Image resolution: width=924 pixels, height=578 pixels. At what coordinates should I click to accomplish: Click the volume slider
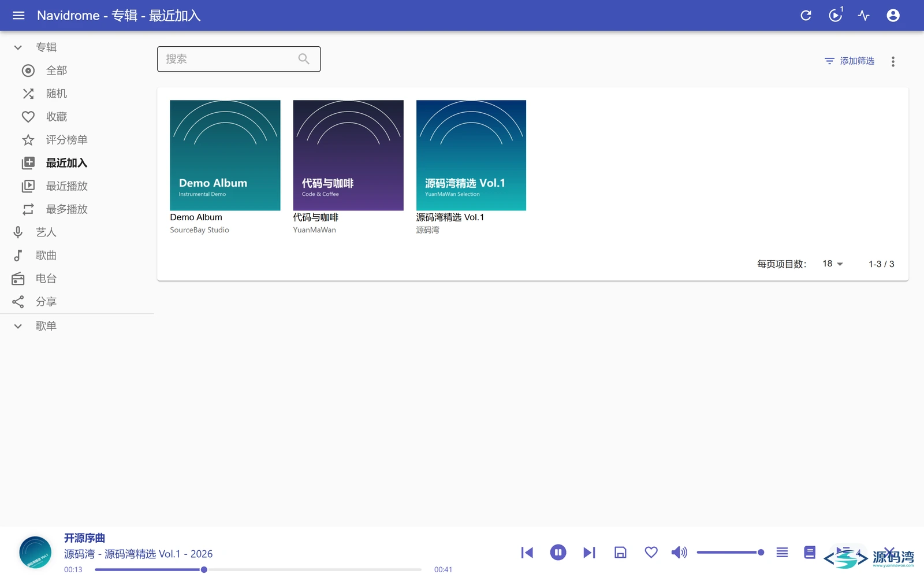point(730,553)
